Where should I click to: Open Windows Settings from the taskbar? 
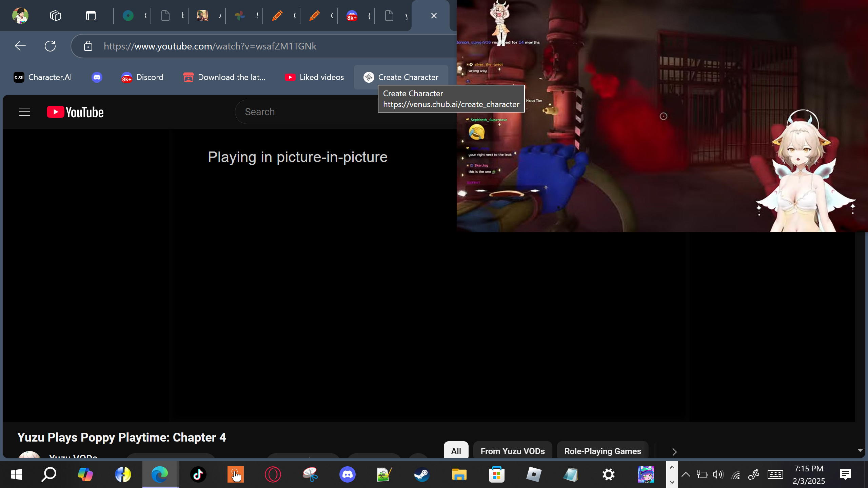pyautogui.click(x=608, y=474)
